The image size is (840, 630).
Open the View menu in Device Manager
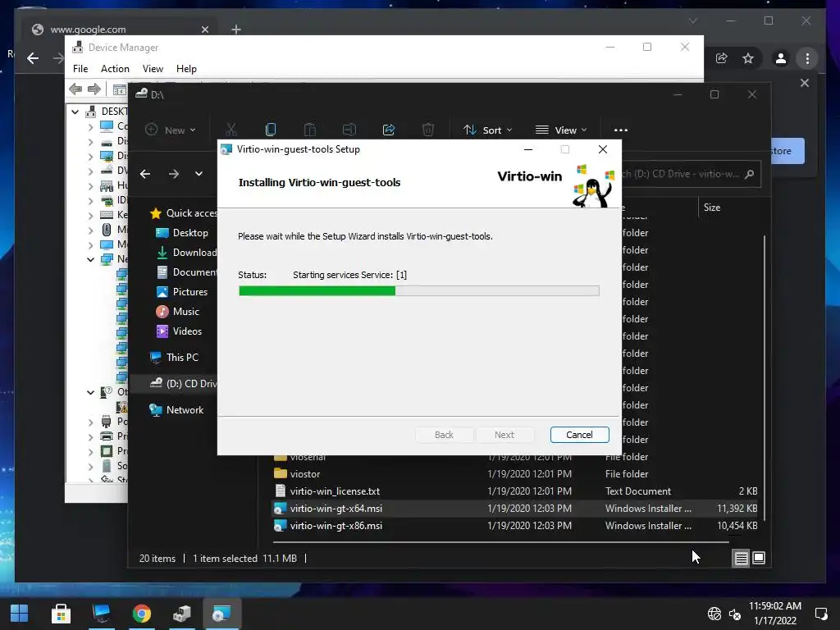[x=153, y=69]
